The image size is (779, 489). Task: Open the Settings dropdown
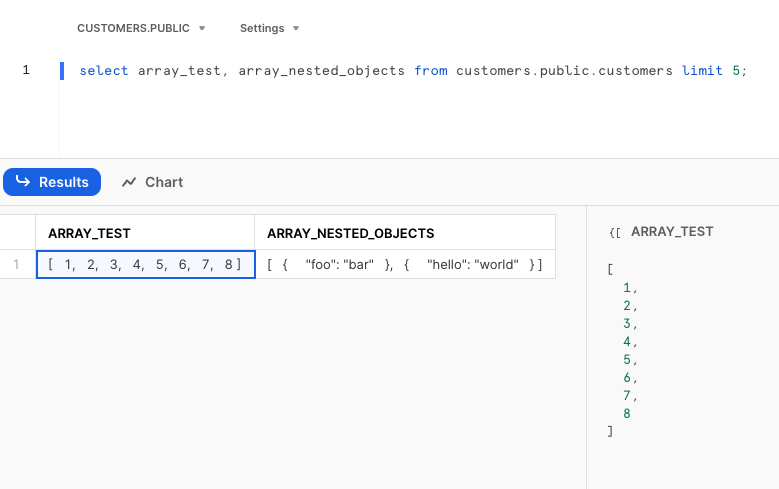(269, 28)
